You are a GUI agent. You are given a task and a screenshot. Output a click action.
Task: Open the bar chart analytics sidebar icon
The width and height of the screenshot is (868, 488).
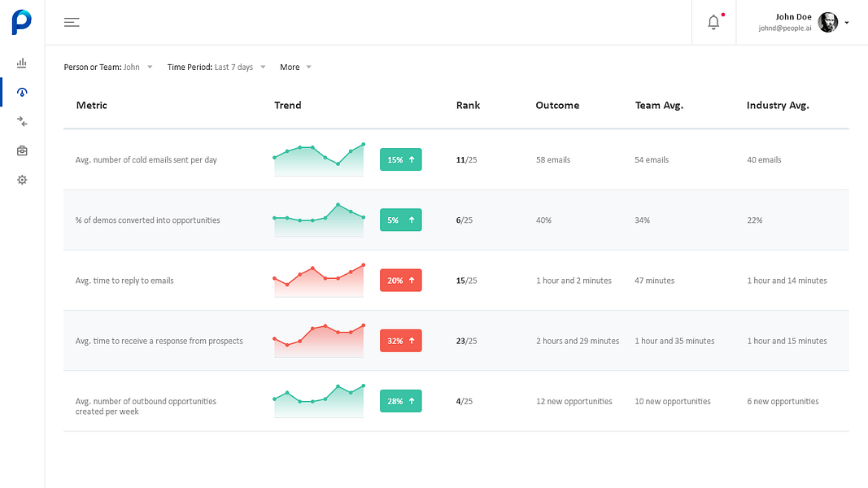coord(22,63)
